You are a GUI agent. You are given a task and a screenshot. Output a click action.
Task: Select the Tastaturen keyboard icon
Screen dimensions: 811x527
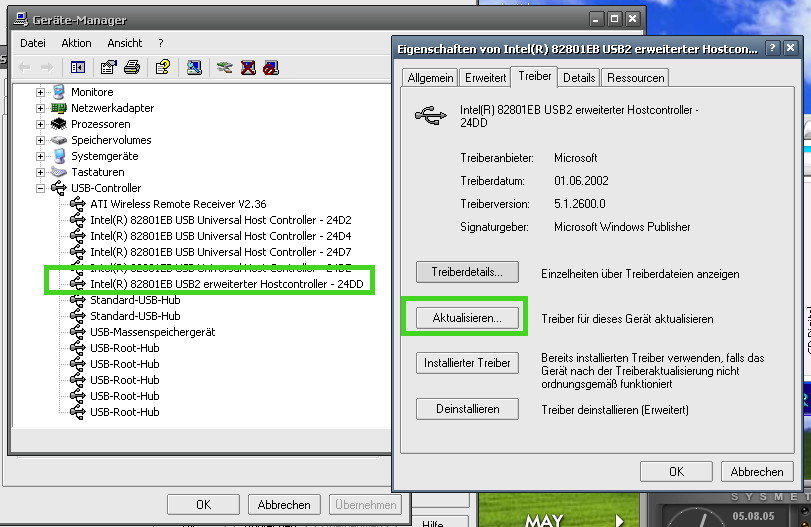pos(59,172)
